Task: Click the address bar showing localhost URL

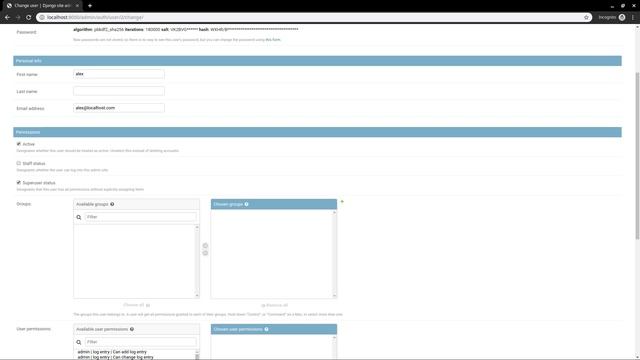Action: pos(312,18)
